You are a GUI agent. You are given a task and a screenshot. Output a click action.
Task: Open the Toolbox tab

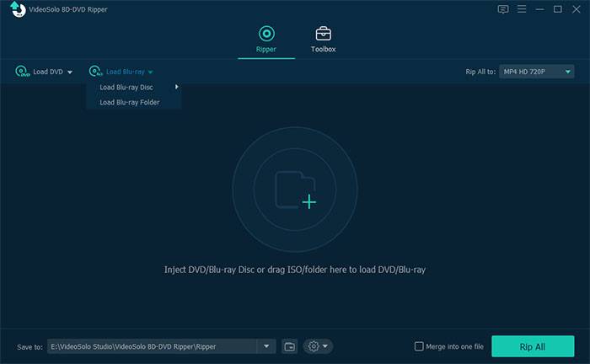(x=323, y=39)
